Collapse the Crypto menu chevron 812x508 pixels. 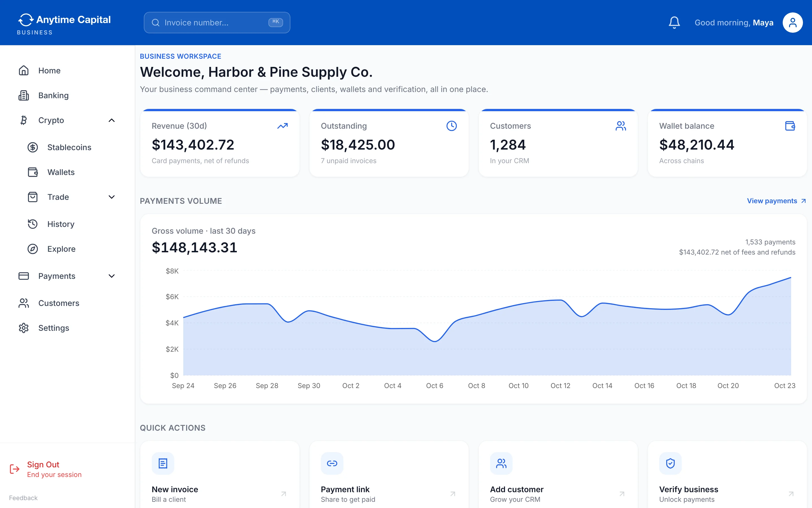point(112,120)
